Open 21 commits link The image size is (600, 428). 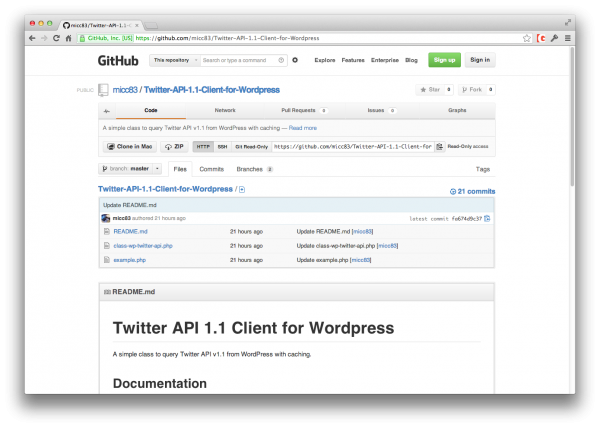472,191
